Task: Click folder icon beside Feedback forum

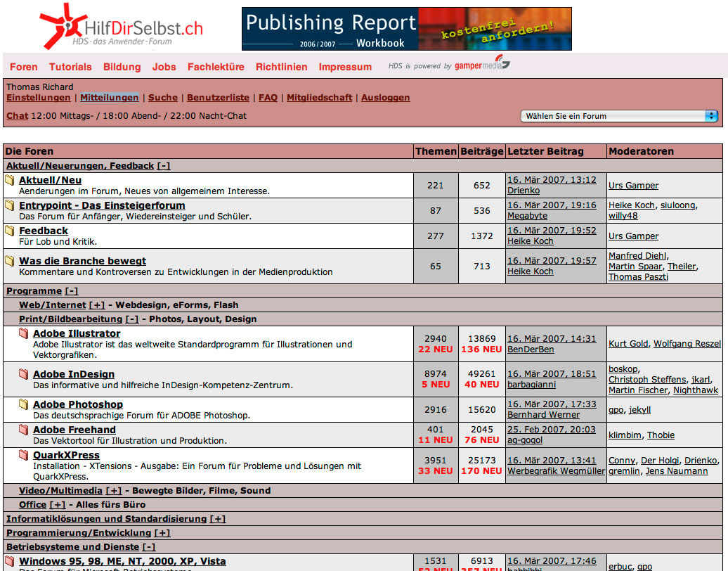Action: [x=10, y=231]
